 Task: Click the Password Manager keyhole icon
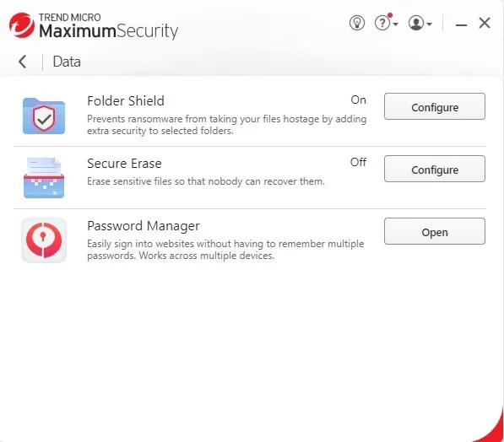click(x=44, y=240)
